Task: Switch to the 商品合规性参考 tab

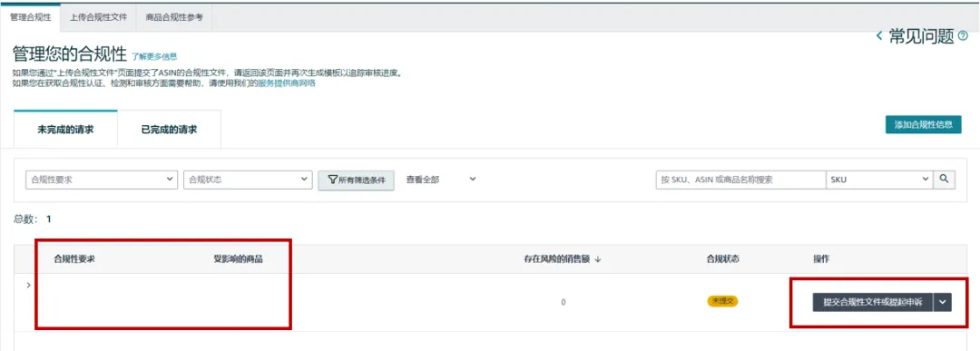Action: [174, 17]
